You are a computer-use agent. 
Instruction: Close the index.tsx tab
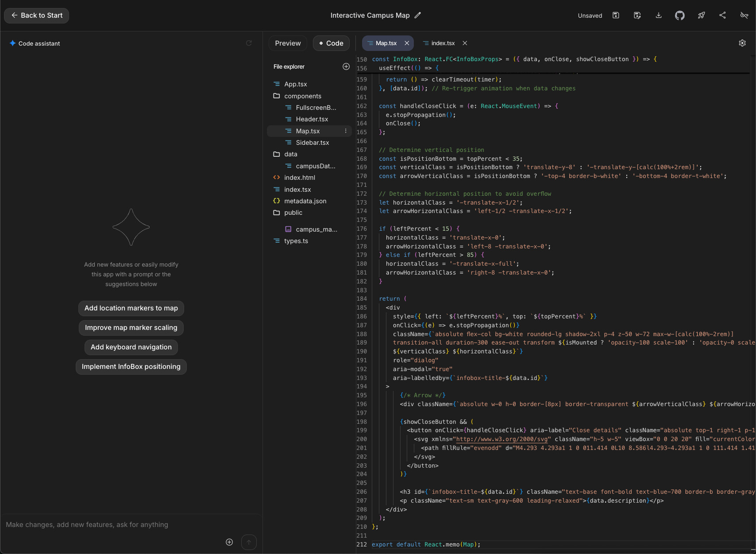(465, 43)
